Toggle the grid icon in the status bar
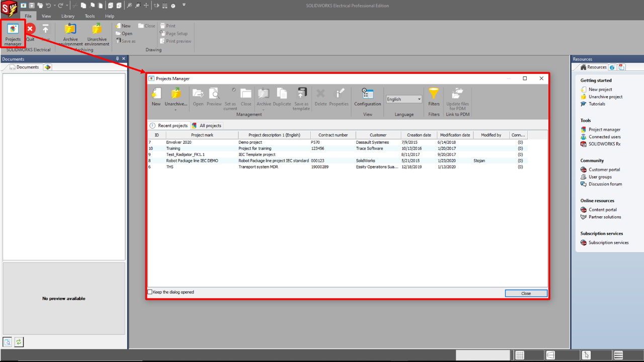Image resolution: width=644 pixels, height=362 pixels. pos(520,355)
